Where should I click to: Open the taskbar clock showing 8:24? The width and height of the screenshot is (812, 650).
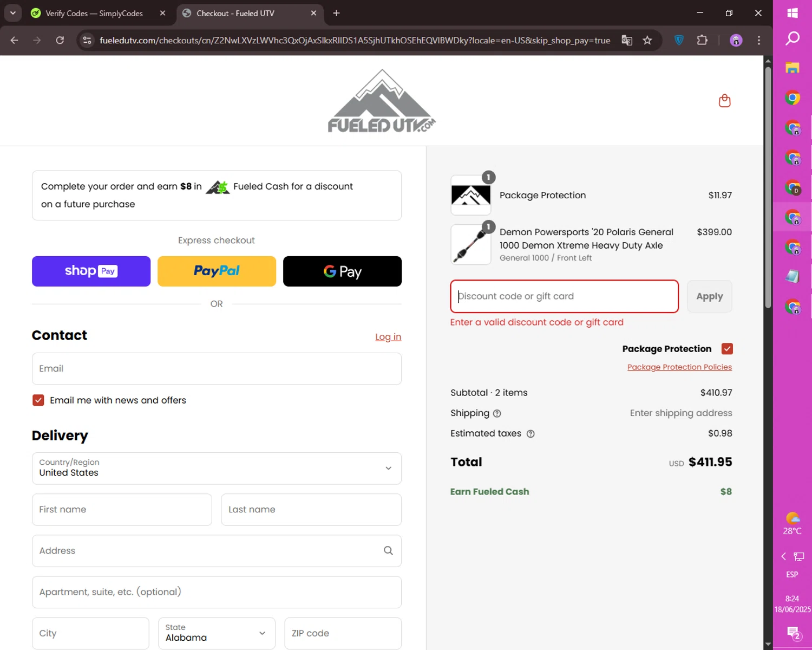(x=793, y=604)
